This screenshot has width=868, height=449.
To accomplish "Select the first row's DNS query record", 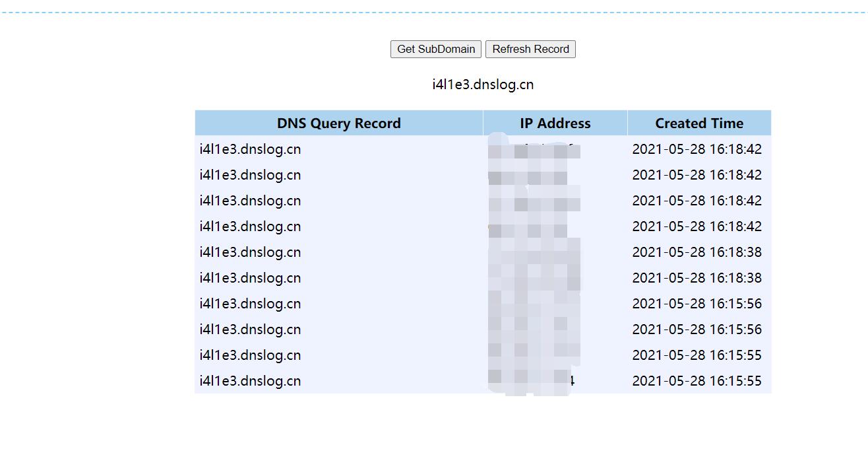I will (x=250, y=149).
